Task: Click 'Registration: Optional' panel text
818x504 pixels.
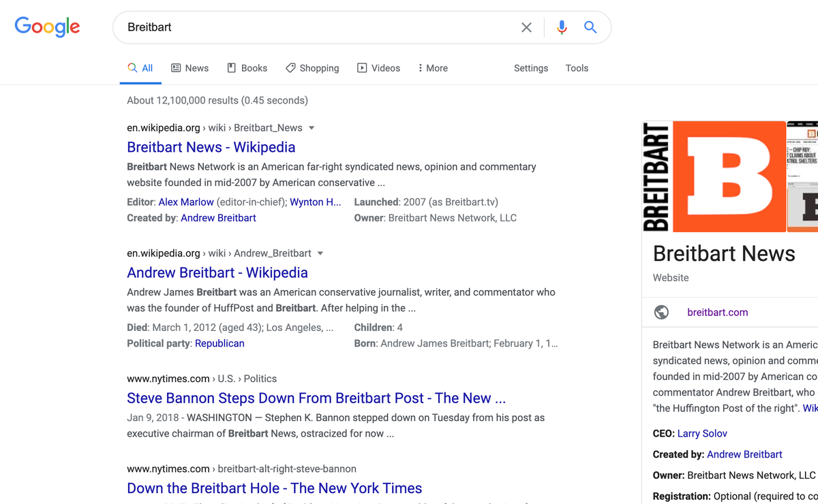Action: point(735,496)
